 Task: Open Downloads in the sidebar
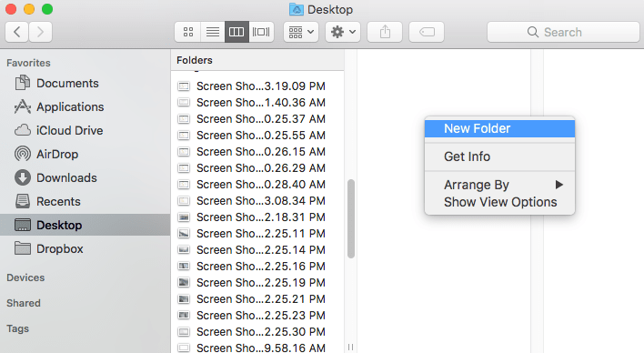click(85, 178)
